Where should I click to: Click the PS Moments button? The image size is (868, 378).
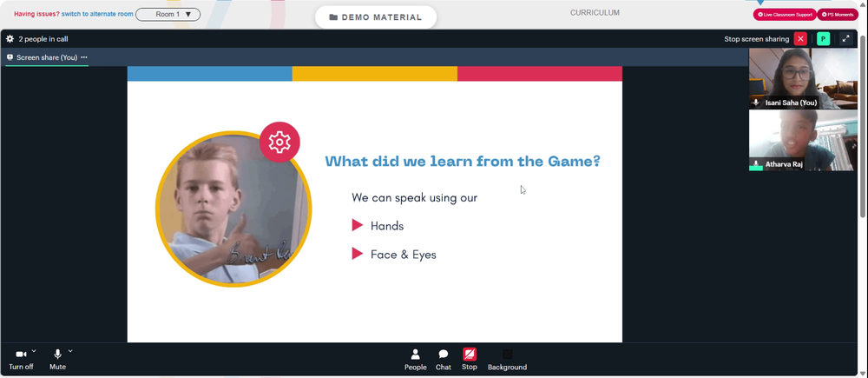[x=838, y=15]
